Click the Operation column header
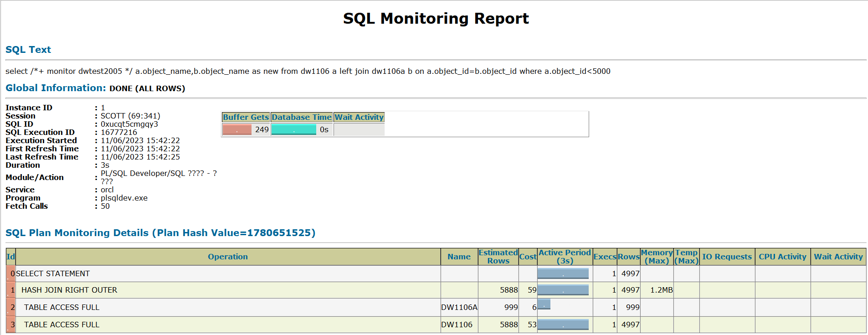868x335 pixels. click(228, 257)
